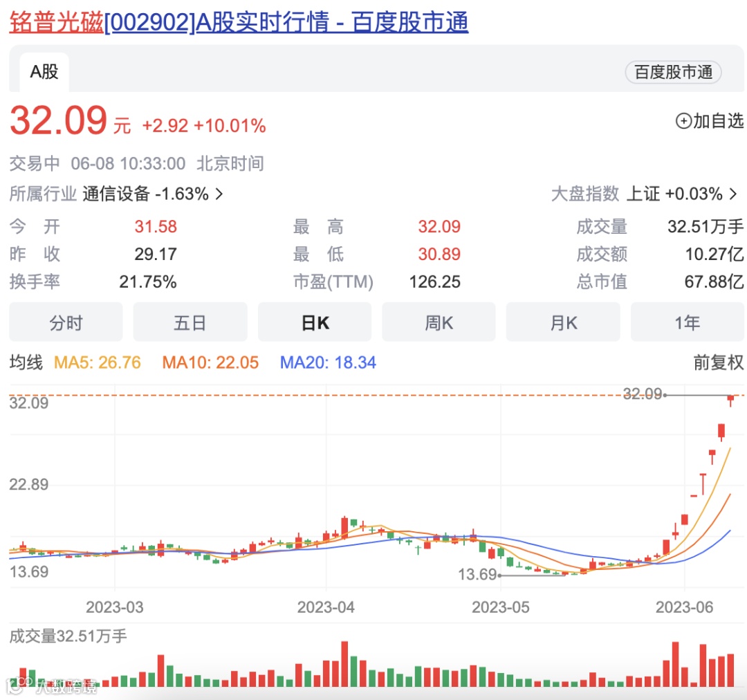Click the 2023-06 date axis label
747x700 pixels.
tap(684, 607)
